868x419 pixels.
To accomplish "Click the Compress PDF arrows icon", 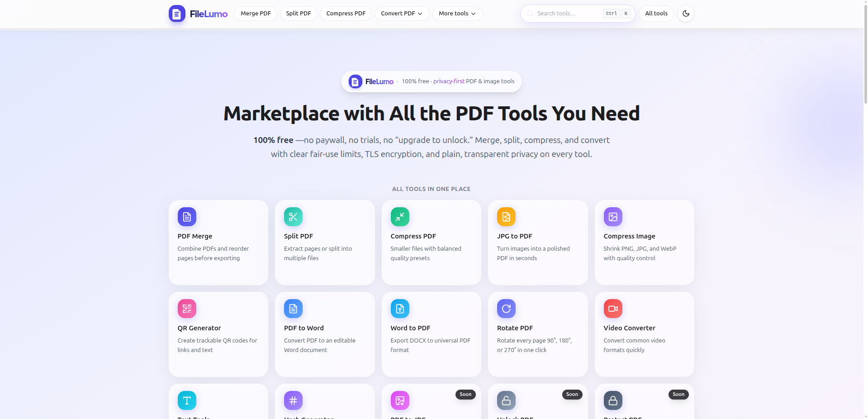I will (x=400, y=217).
